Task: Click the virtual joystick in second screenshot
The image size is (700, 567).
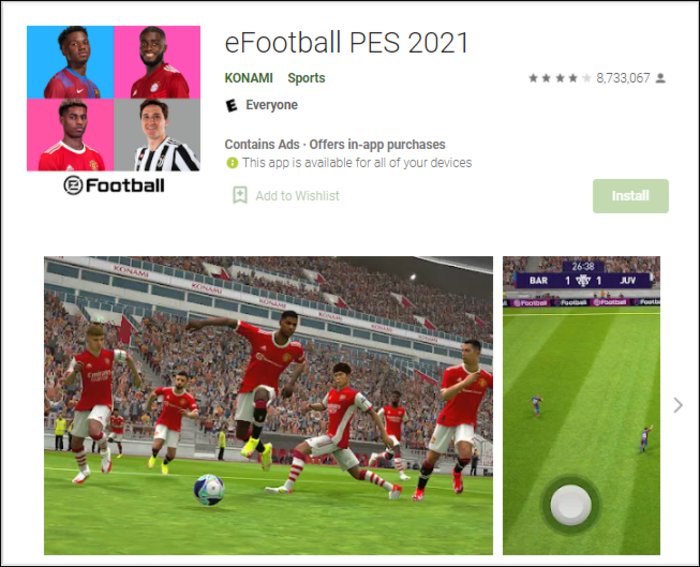Action: [x=571, y=505]
